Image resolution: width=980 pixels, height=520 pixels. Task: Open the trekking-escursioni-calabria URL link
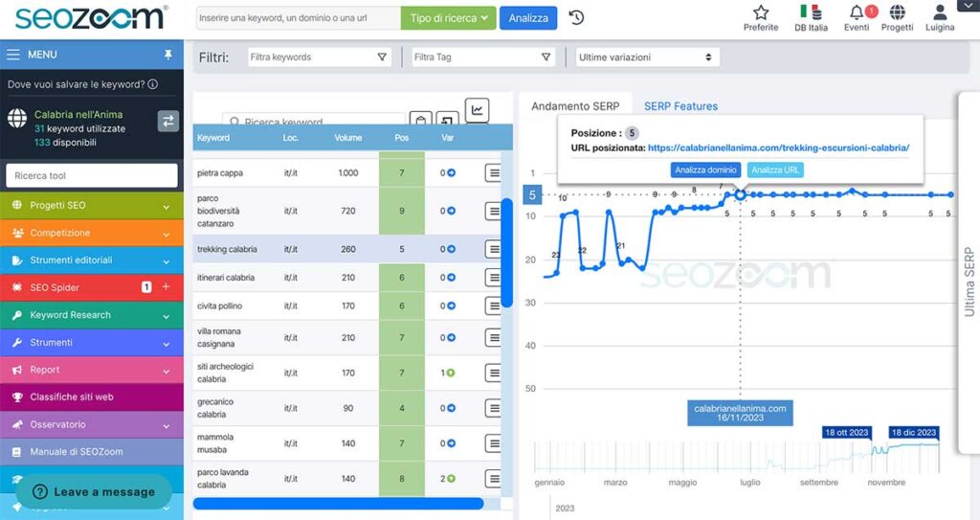click(778, 148)
